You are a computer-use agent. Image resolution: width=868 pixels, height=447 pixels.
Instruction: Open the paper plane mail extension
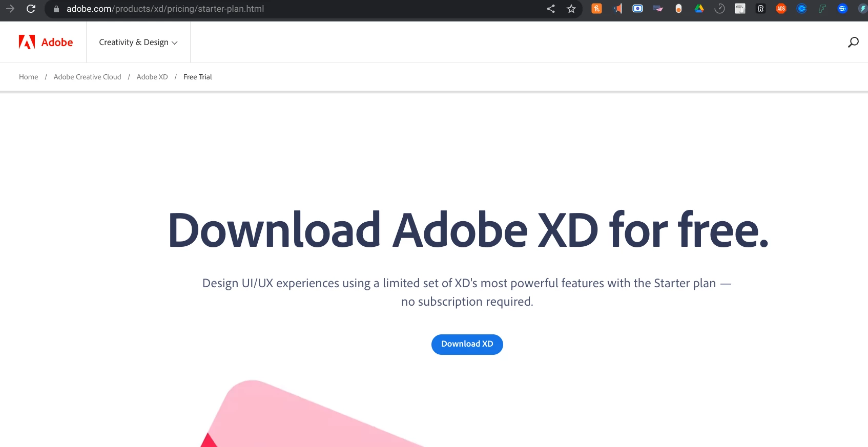pos(658,8)
